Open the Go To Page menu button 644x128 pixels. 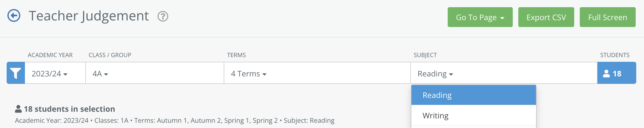click(x=480, y=17)
